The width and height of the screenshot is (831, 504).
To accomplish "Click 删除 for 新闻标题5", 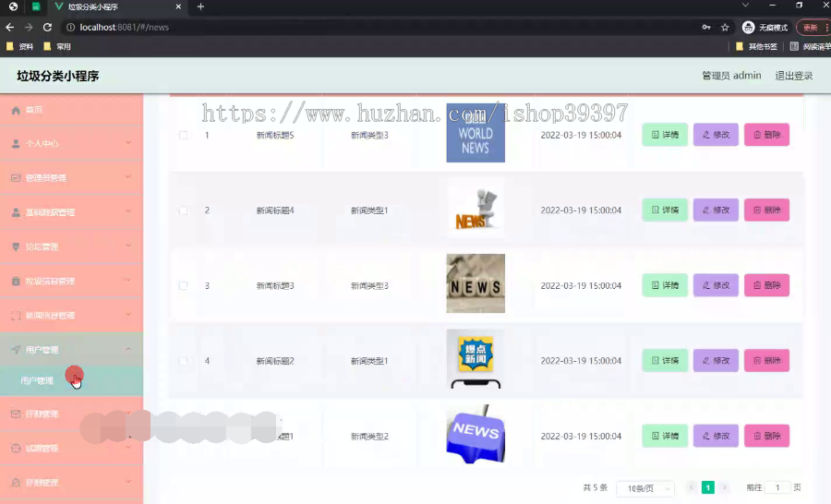I will pyautogui.click(x=766, y=135).
